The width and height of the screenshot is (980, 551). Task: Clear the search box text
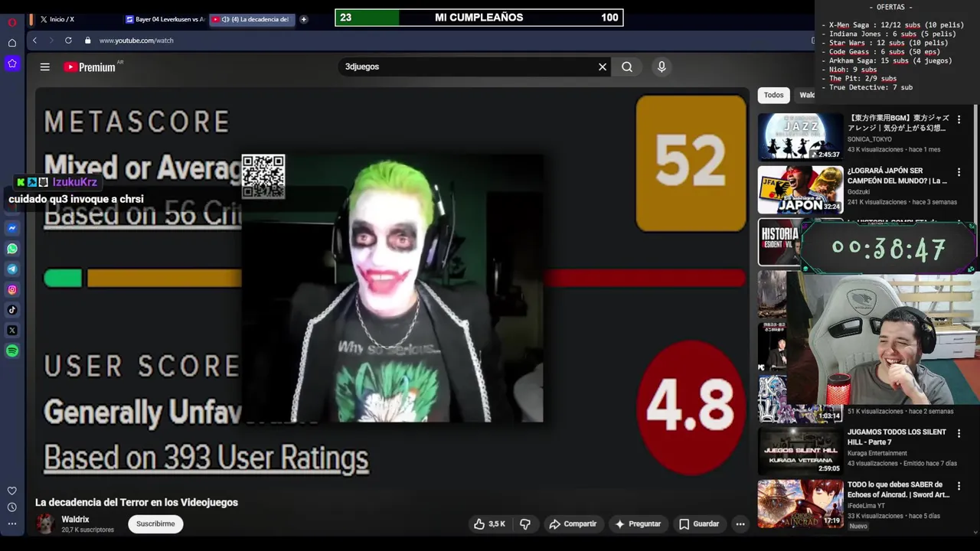coord(603,67)
